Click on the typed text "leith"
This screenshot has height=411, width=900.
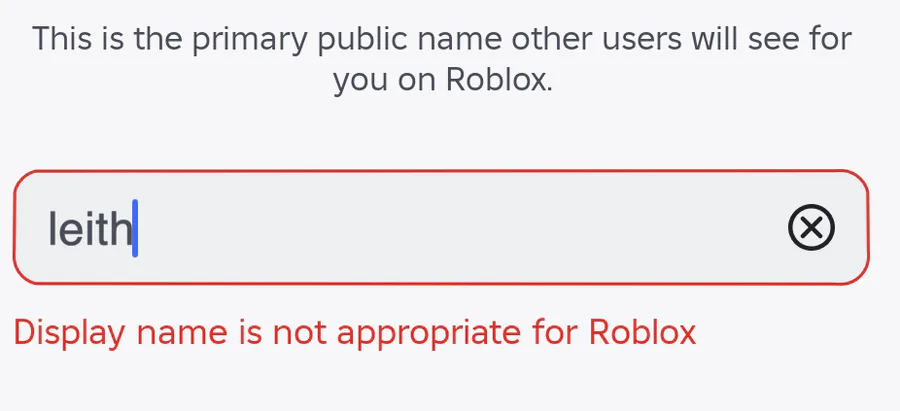click(90, 228)
